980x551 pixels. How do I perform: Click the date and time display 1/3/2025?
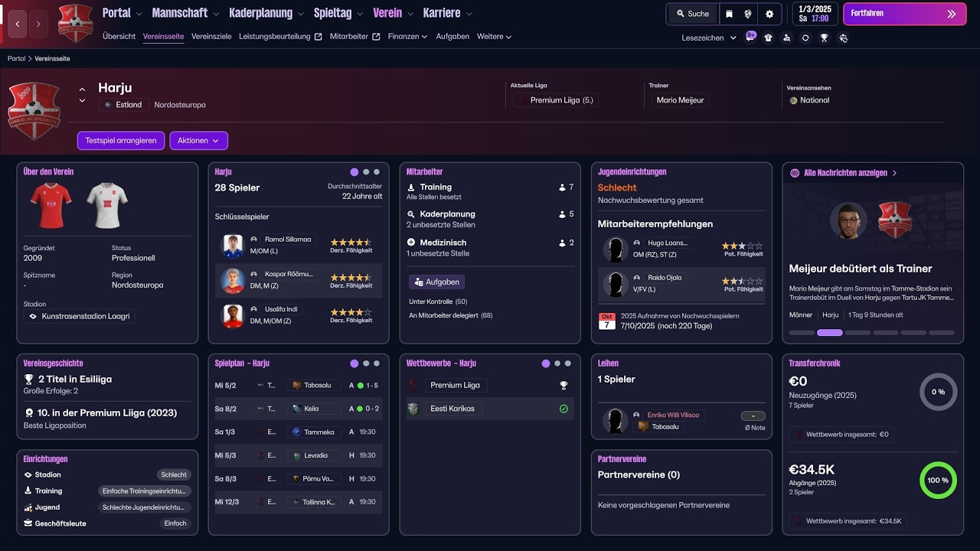[813, 14]
